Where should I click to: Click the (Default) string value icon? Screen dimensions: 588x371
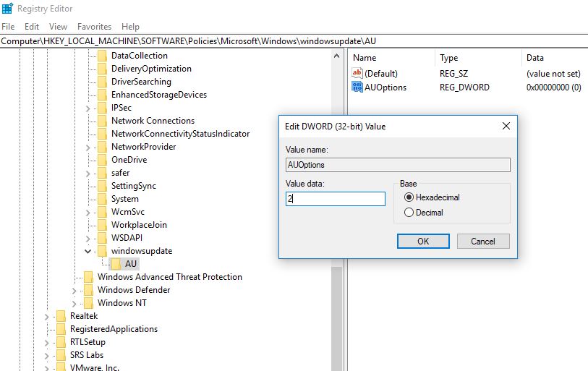357,74
